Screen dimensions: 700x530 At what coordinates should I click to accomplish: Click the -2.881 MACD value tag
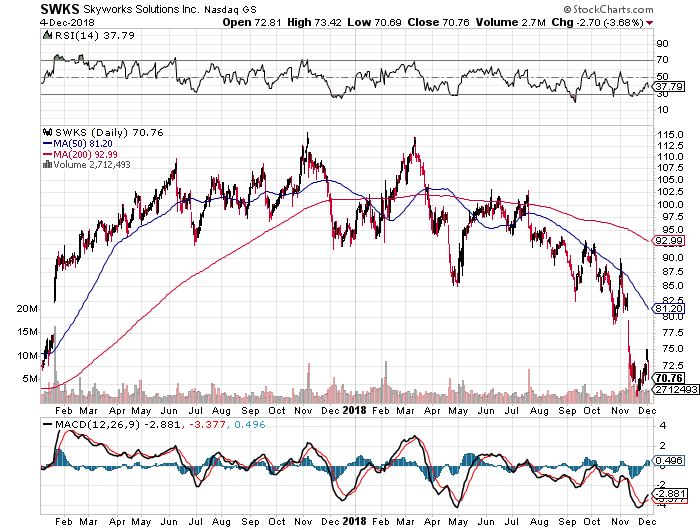point(669,494)
